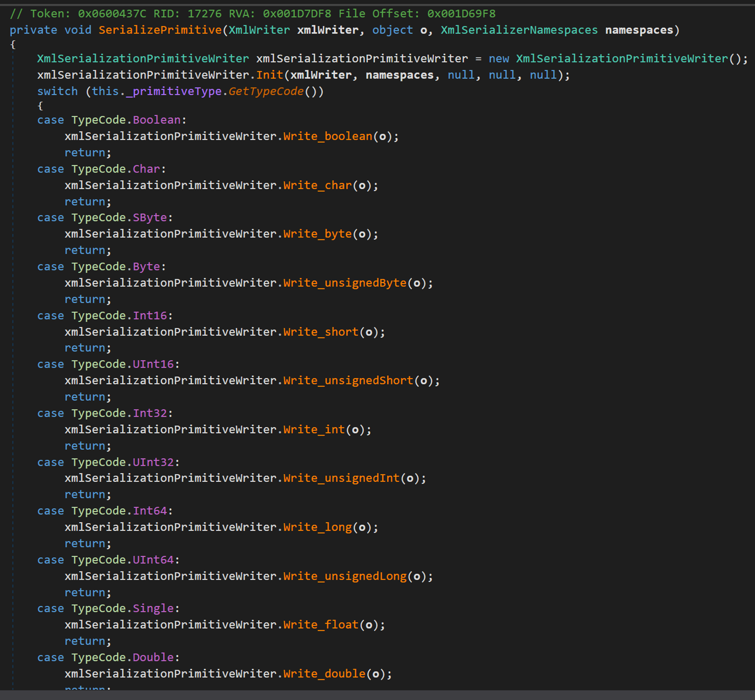Click return statement below Write_float call
The height and width of the screenshot is (700, 755).
pos(88,642)
